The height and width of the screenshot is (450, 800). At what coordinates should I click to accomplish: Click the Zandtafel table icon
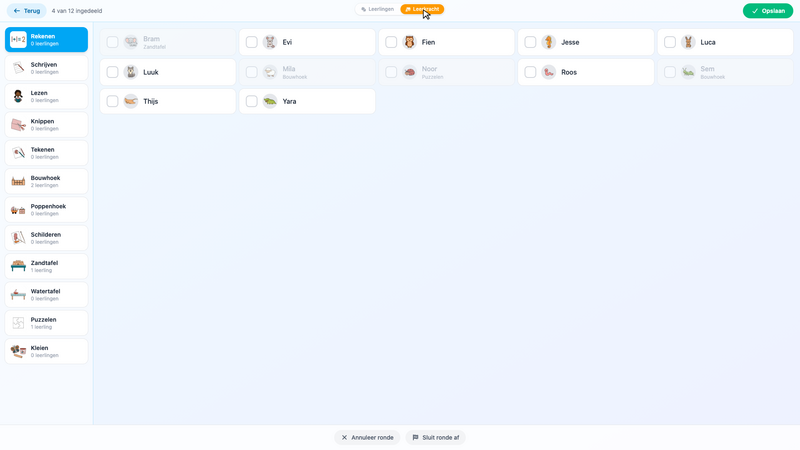click(x=18, y=266)
